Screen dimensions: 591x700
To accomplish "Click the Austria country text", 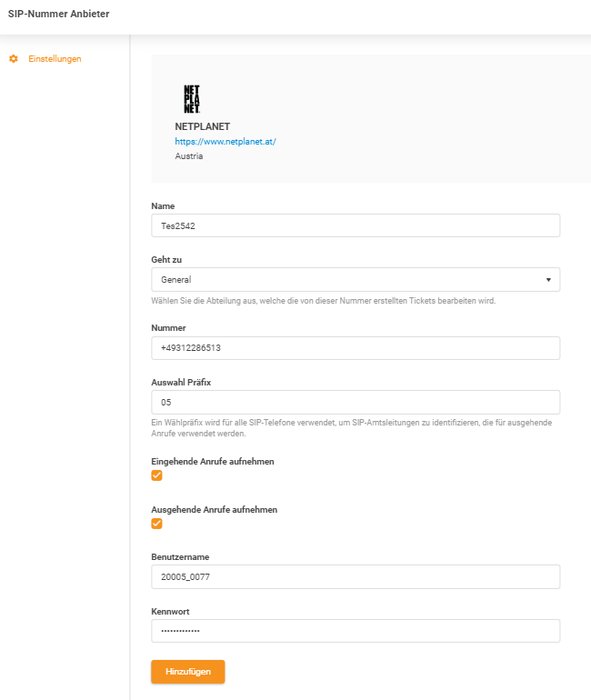I will coord(188,156).
